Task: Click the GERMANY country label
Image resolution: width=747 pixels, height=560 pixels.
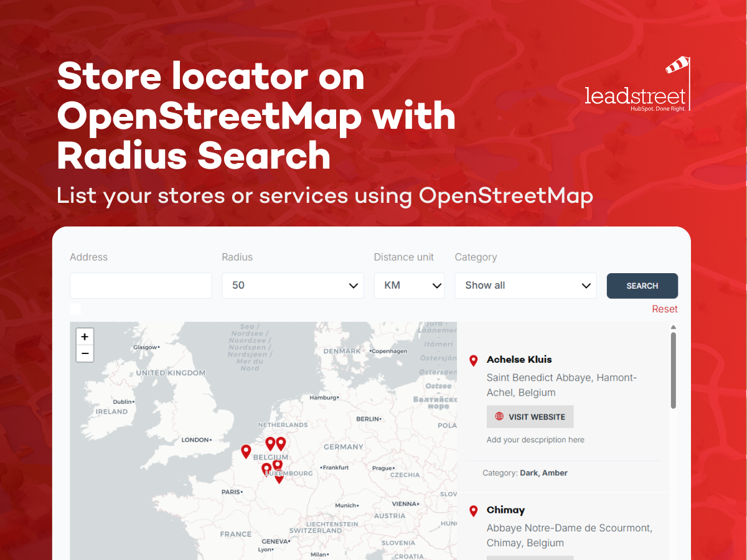Action: coord(344,447)
